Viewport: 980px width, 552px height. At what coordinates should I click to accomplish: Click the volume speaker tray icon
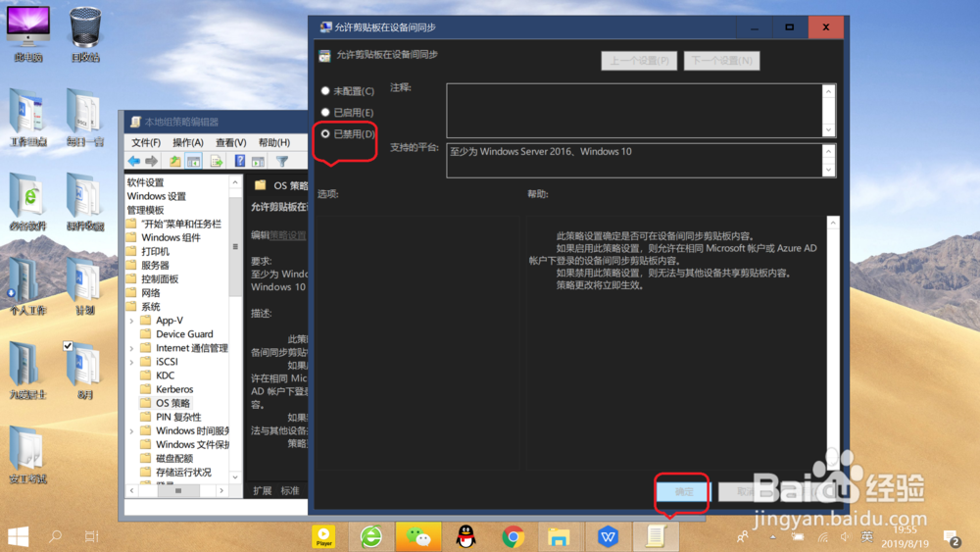pos(846,536)
